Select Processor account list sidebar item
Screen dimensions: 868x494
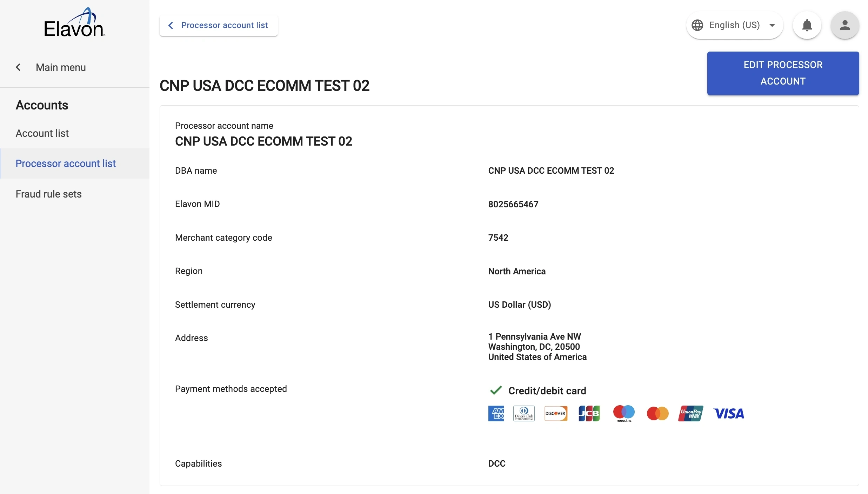click(66, 163)
